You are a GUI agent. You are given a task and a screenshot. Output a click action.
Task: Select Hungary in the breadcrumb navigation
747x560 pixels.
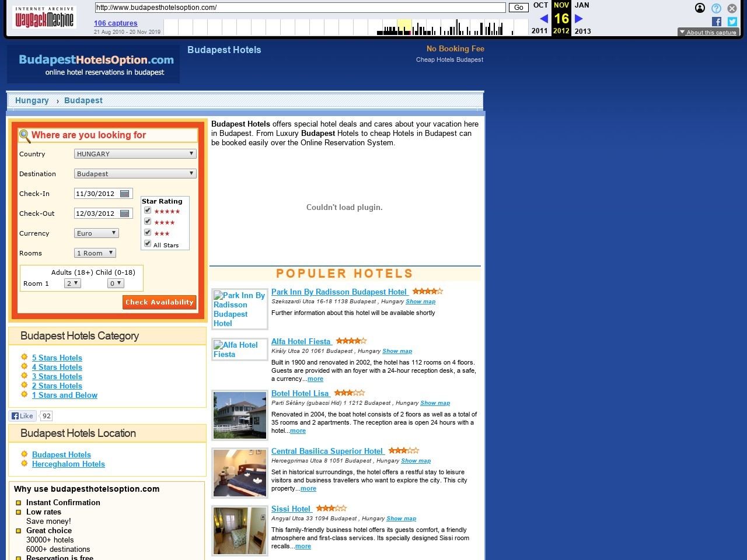tap(32, 100)
